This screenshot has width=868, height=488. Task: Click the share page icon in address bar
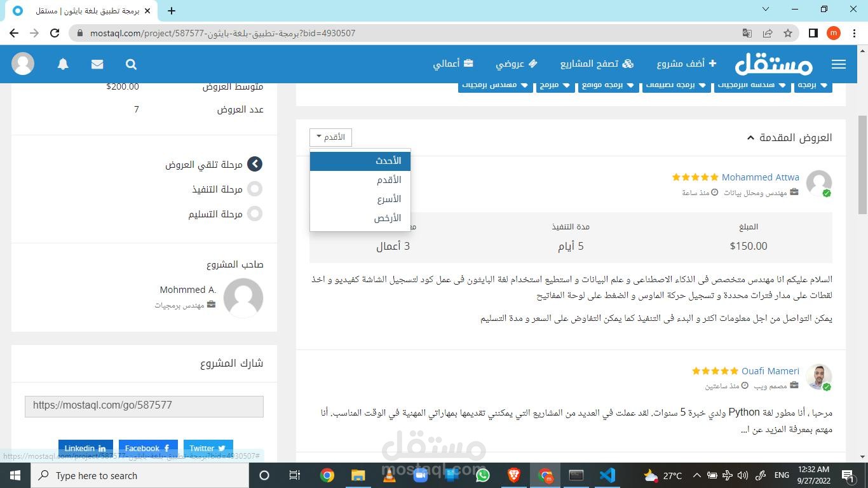[x=768, y=33]
